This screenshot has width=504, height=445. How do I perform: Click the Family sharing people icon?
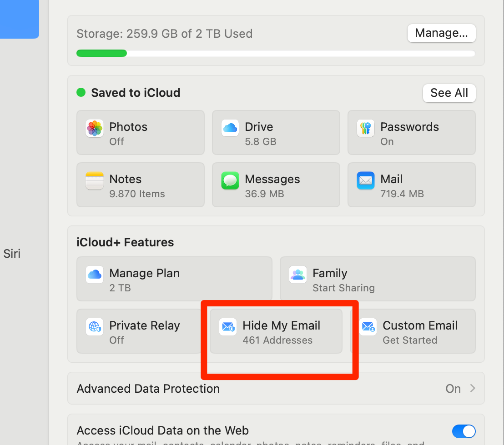tap(297, 275)
